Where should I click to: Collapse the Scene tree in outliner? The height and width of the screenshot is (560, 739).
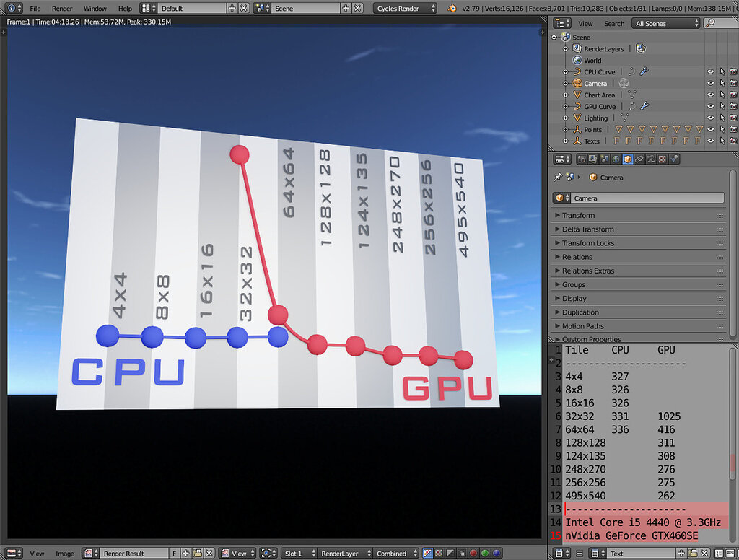(554, 38)
